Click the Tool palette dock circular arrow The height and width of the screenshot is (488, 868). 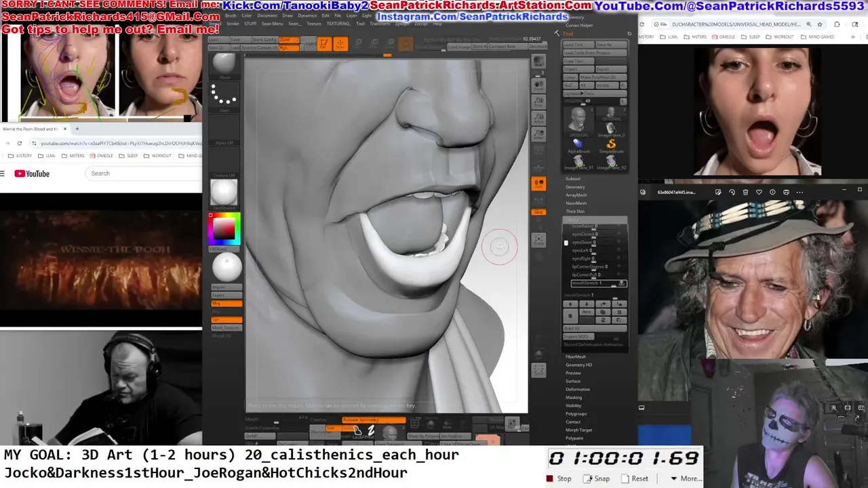[x=629, y=33]
